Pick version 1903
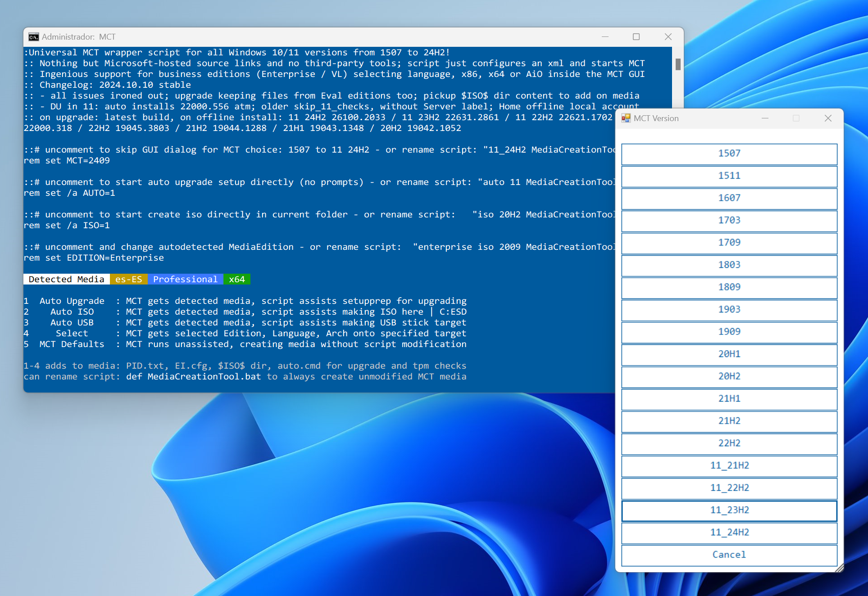Screen dimensions: 868x596 click(729, 310)
